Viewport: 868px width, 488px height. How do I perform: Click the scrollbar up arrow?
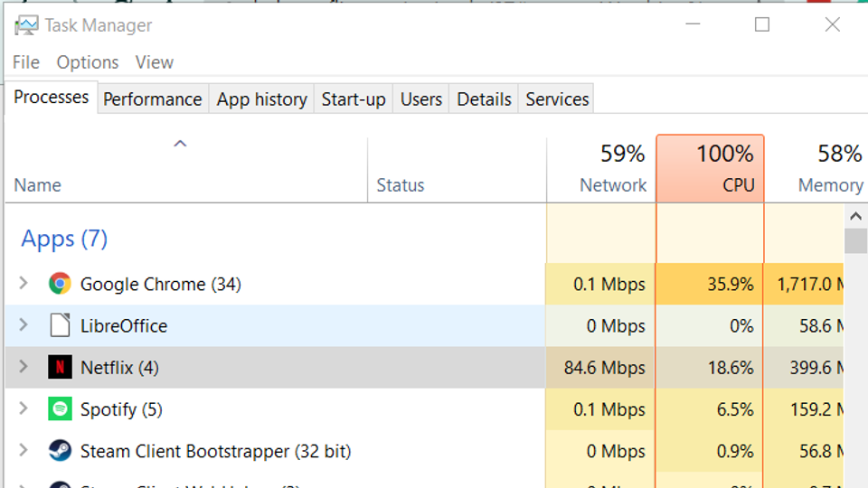856,216
